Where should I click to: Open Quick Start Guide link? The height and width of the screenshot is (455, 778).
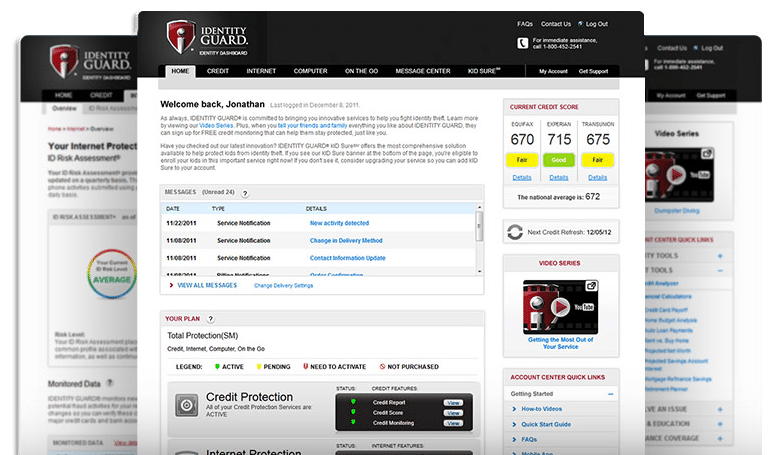click(546, 424)
